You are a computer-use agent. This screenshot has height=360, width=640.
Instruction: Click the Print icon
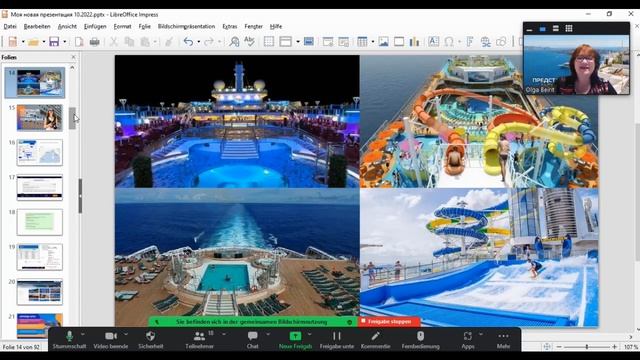click(x=95, y=42)
